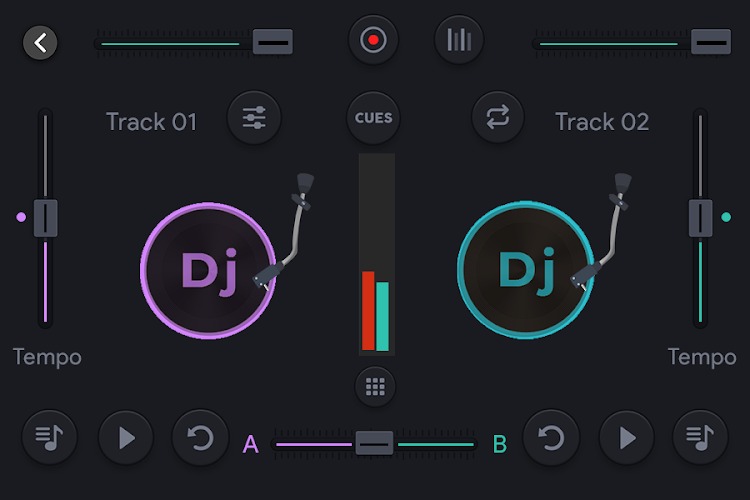Play the deck A track

point(126,437)
